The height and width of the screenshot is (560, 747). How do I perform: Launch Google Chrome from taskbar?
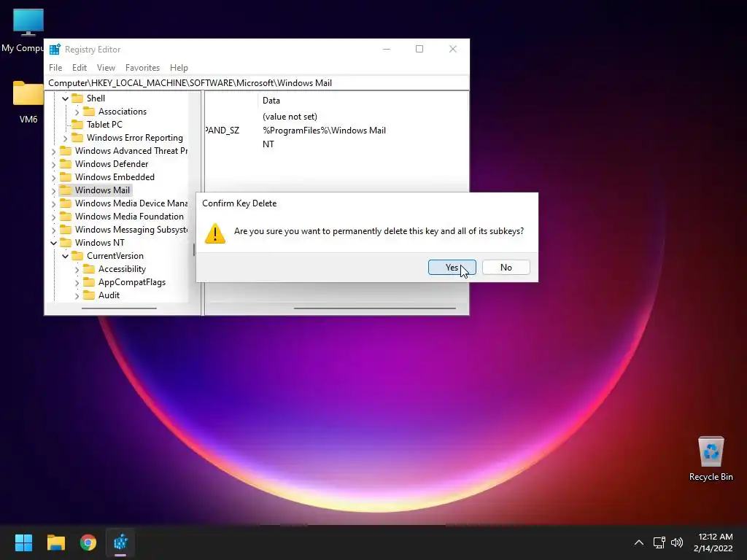(x=88, y=542)
